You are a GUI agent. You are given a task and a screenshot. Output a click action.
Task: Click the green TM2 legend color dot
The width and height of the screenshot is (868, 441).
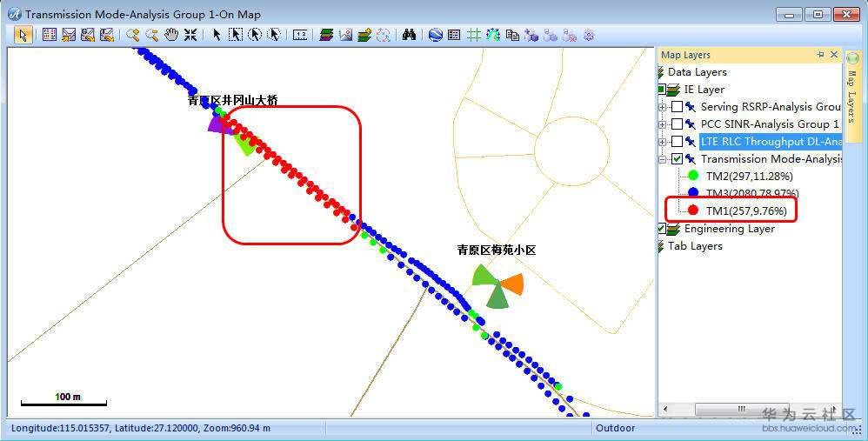tap(693, 177)
